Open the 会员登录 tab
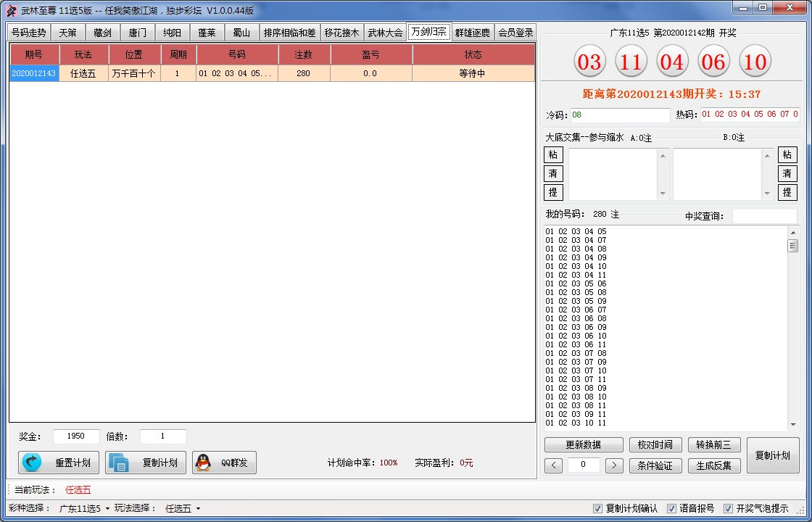Viewport: 812px width, 522px height. (x=515, y=33)
